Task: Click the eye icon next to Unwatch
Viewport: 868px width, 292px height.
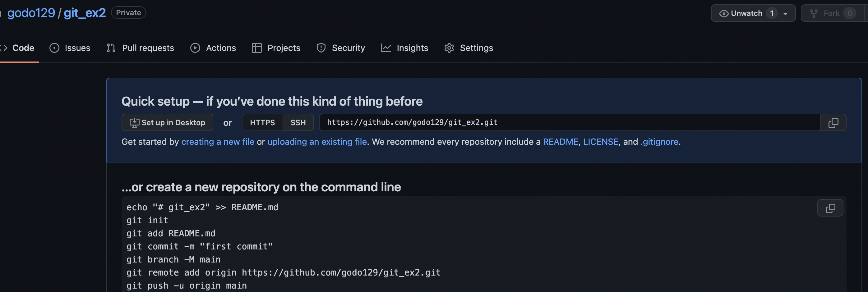Action: point(723,13)
